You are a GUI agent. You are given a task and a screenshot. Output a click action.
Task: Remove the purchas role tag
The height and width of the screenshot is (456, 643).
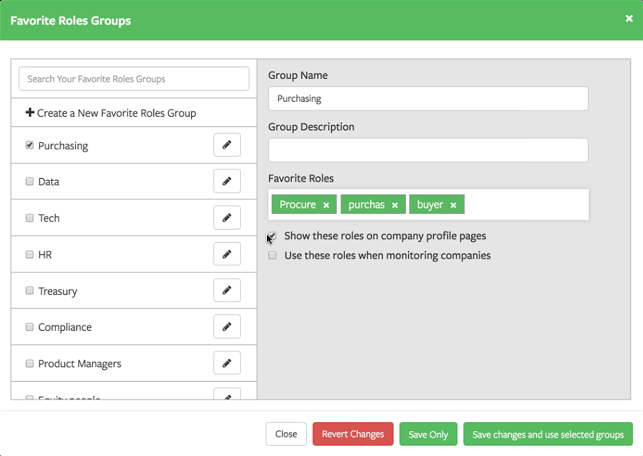coord(395,205)
